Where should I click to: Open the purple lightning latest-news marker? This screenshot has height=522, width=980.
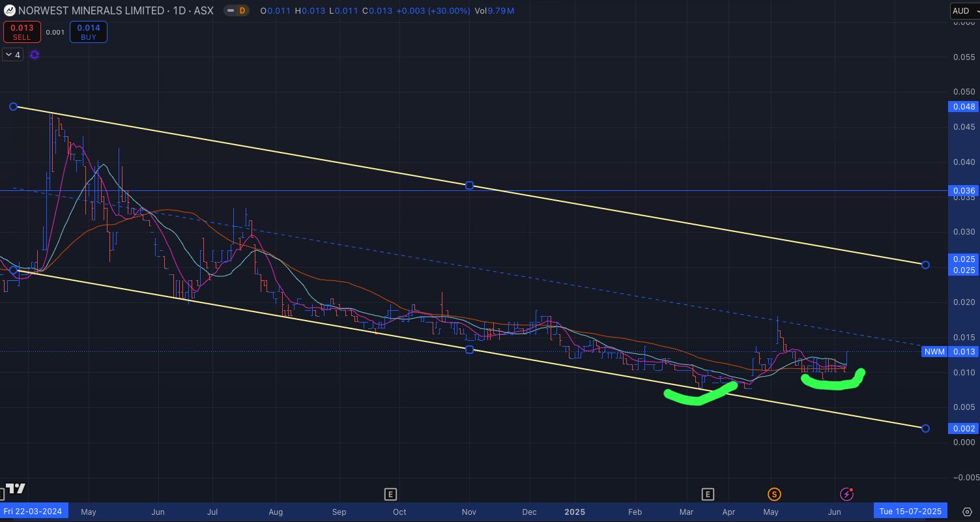pyautogui.click(x=846, y=494)
